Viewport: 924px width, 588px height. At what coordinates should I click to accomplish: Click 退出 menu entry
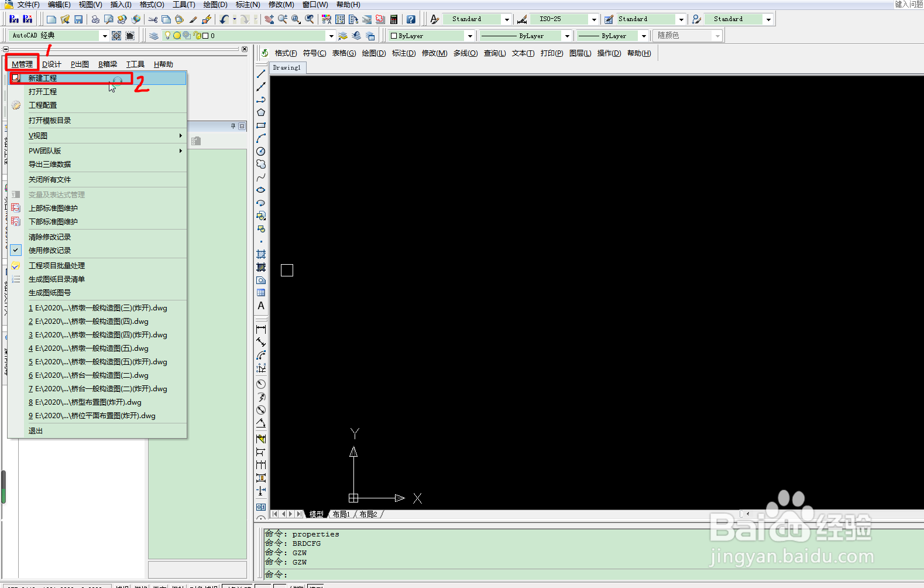pos(98,431)
